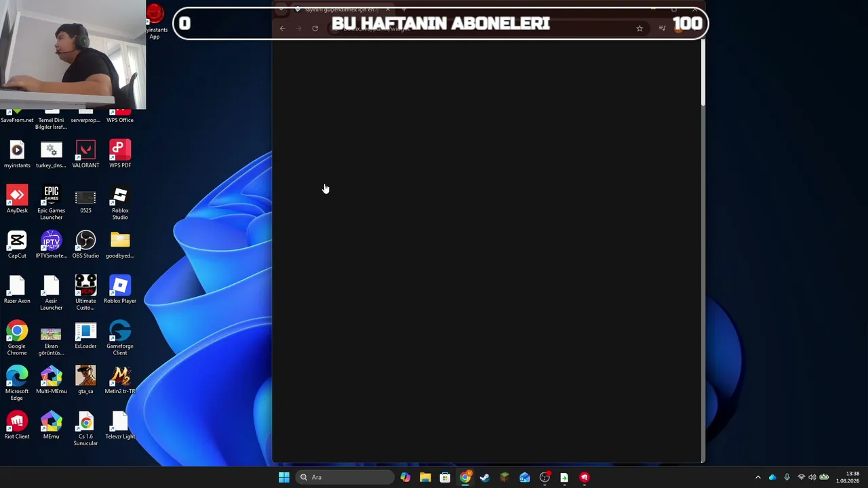The image size is (868, 488).
Task: Click the microphone tray icon
Action: point(787,477)
